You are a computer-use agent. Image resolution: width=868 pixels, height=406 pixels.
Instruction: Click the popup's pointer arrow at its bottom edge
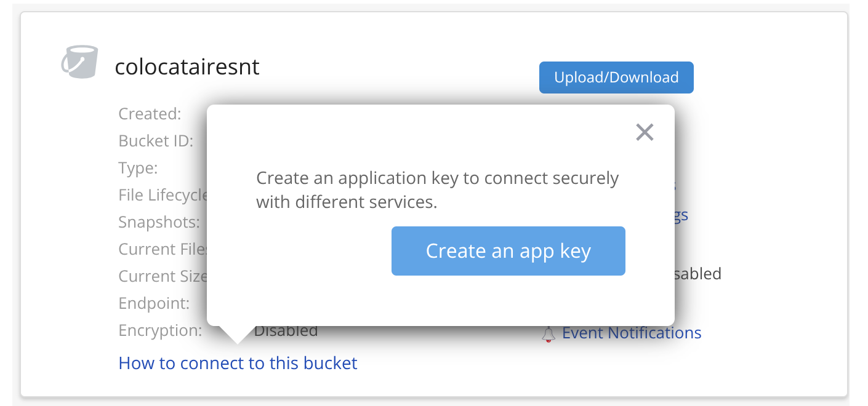click(236, 335)
